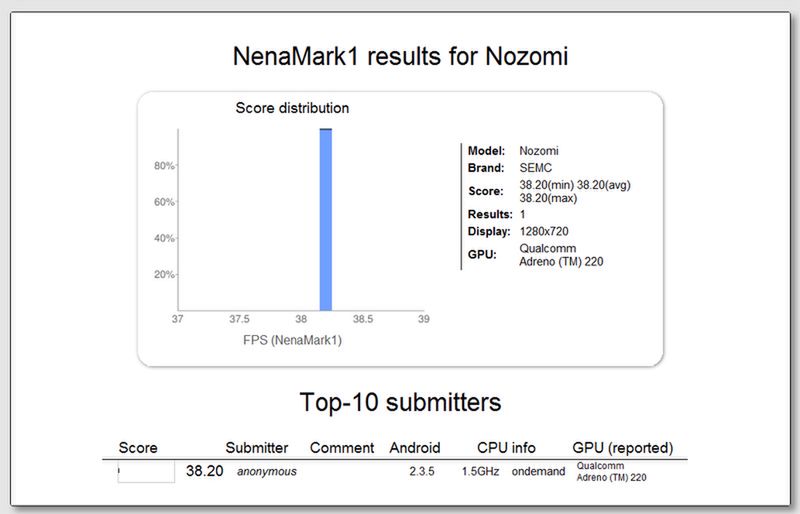Viewport: 800px width, 514px height.
Task: Click the "SEMC" brand value
Action: click(x=535, y=168)
